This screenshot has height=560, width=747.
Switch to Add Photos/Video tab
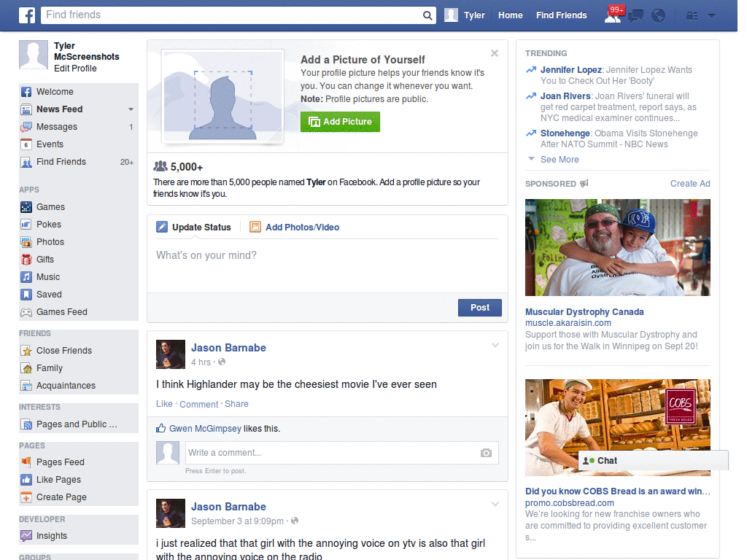pos(295,227)
